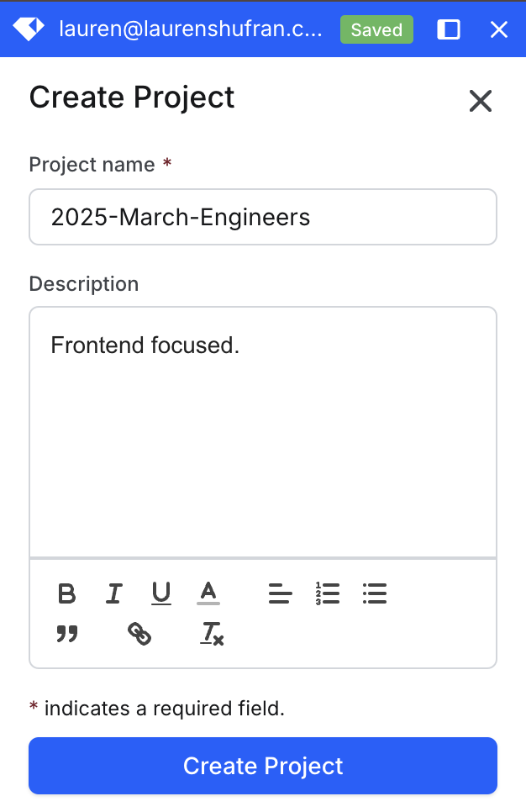
Task: Insert a bulleted list
Action: [x=374, y=593]
